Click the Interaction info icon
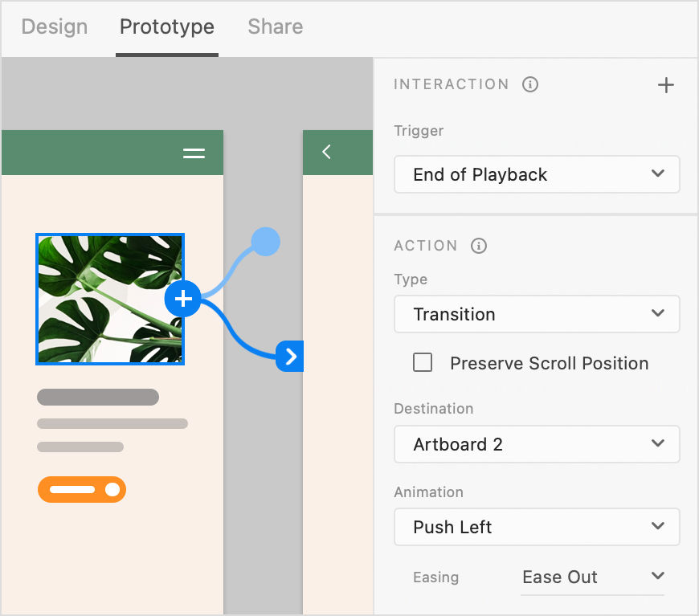Screen dimensions: 699x616 tap(530, 84)
